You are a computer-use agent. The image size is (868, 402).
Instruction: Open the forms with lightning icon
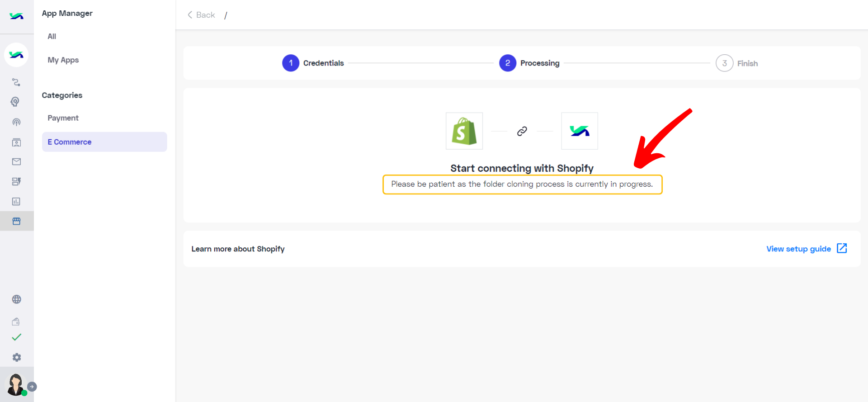pos(16,181)
